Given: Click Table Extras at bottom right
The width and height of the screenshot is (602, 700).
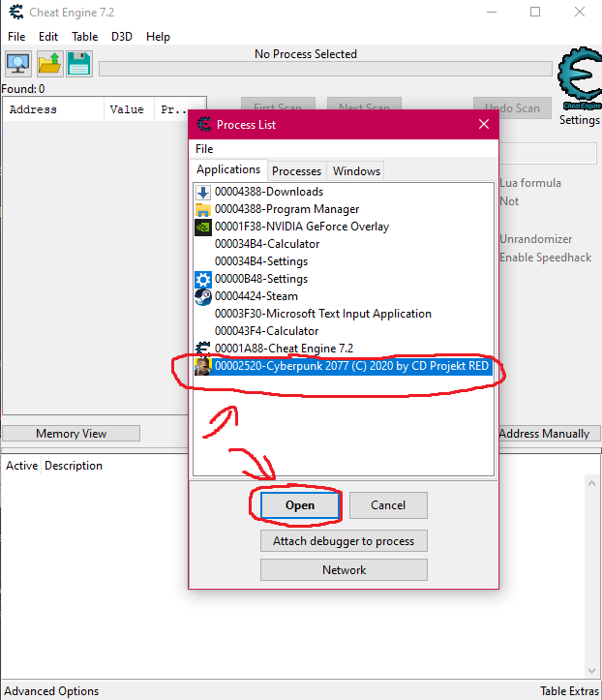Looking at the screenshot, I should pyautogui.click(x=569, y=691).
